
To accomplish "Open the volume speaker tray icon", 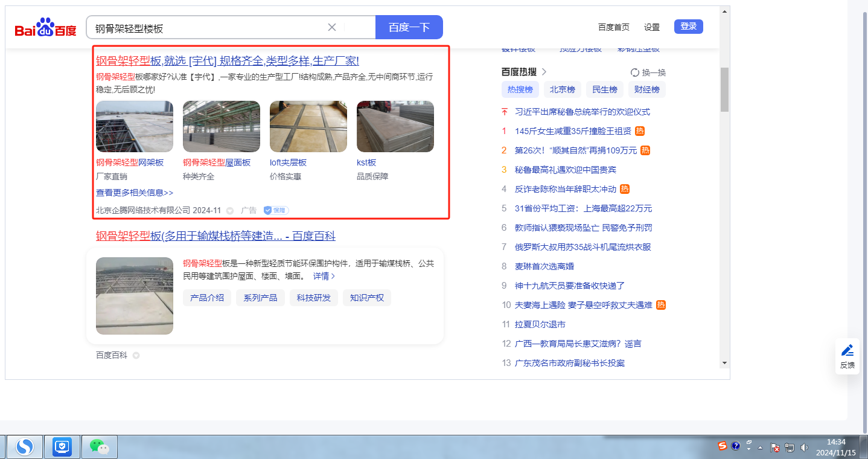I will [804, 448].
